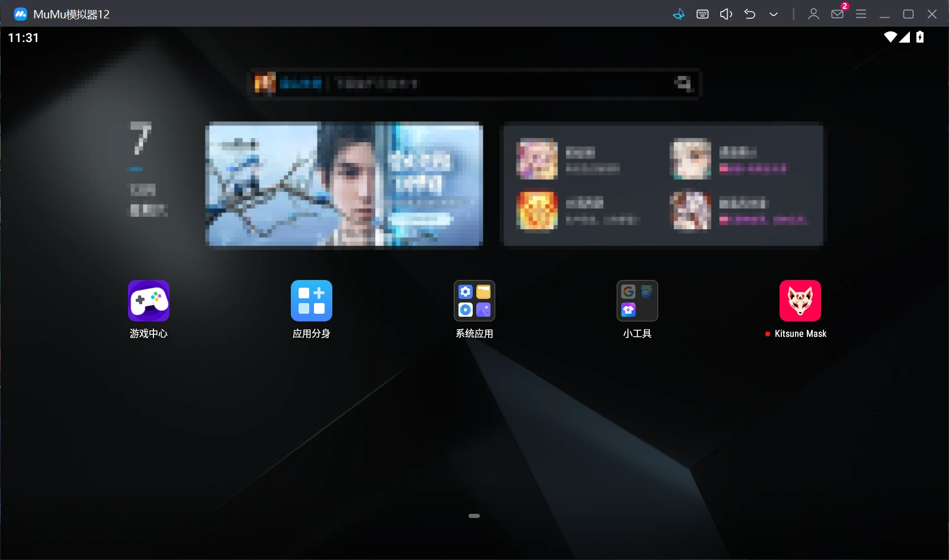Click the search field at top
Image resolution: width=949 pixels, height=560 pixels.
point(474,83)
